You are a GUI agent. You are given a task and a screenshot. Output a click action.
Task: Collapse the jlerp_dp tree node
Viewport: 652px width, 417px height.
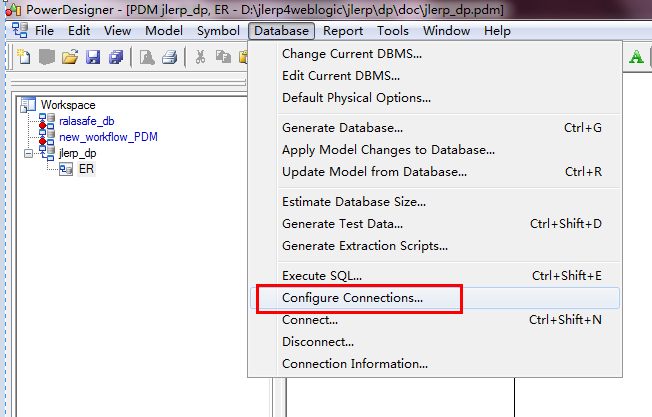[x=28, y=154]
